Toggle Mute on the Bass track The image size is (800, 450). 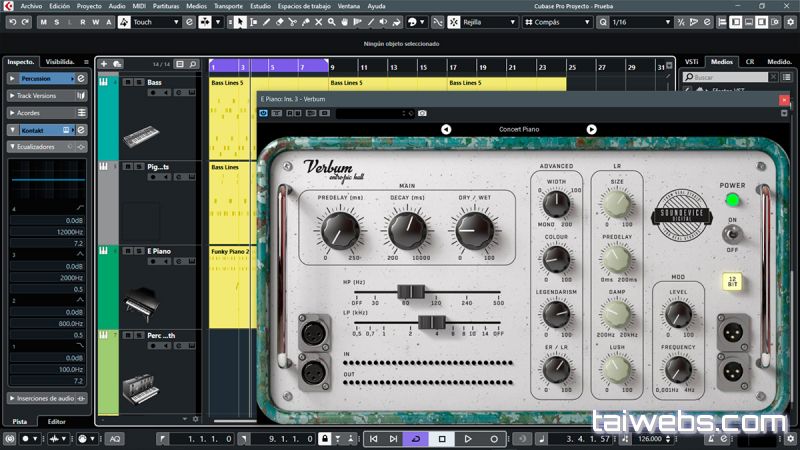coord(130,83)
